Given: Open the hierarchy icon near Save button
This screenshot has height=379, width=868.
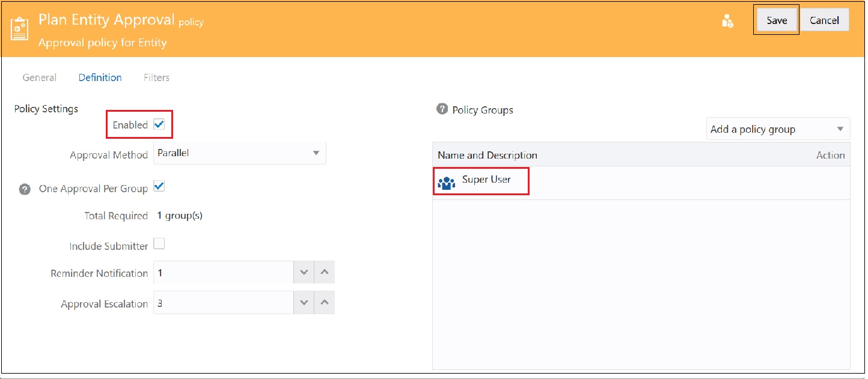Looking at the screenshot, I should coord(727,20).
